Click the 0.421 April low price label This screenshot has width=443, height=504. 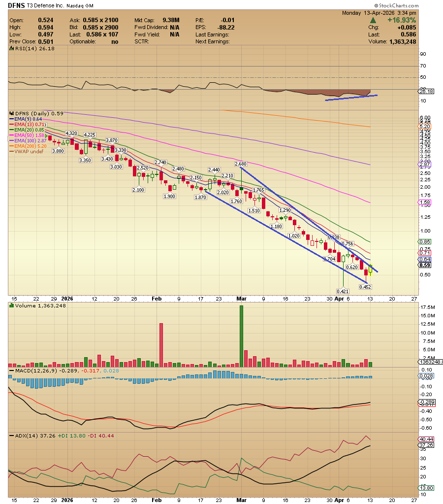click(343, 291)
